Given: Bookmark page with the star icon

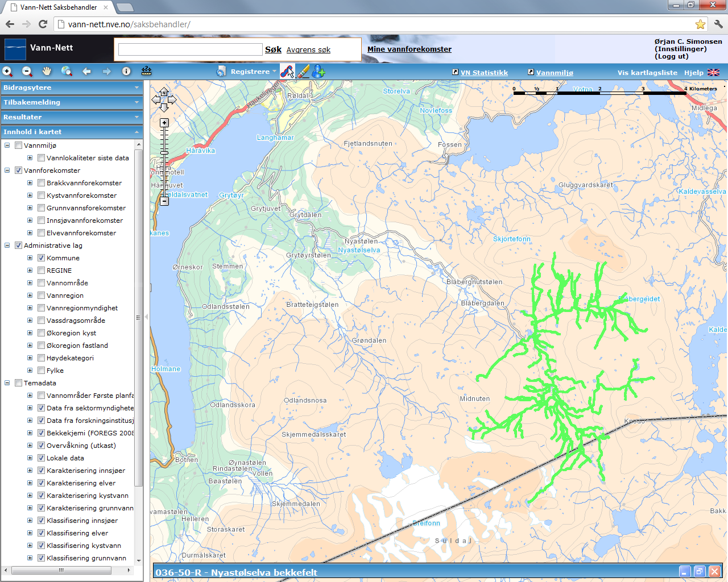Looking at the screenshot, I should [x=700, y=24].
